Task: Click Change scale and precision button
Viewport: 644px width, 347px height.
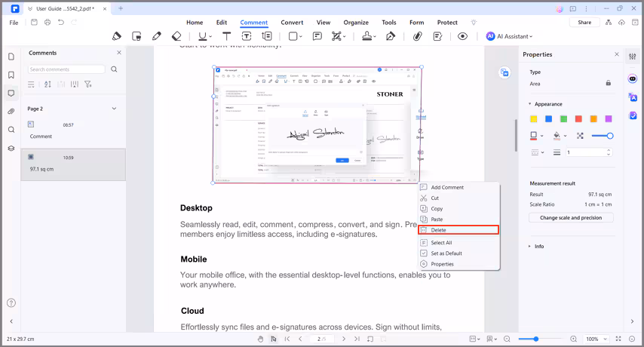Action: tap(571, 217)
